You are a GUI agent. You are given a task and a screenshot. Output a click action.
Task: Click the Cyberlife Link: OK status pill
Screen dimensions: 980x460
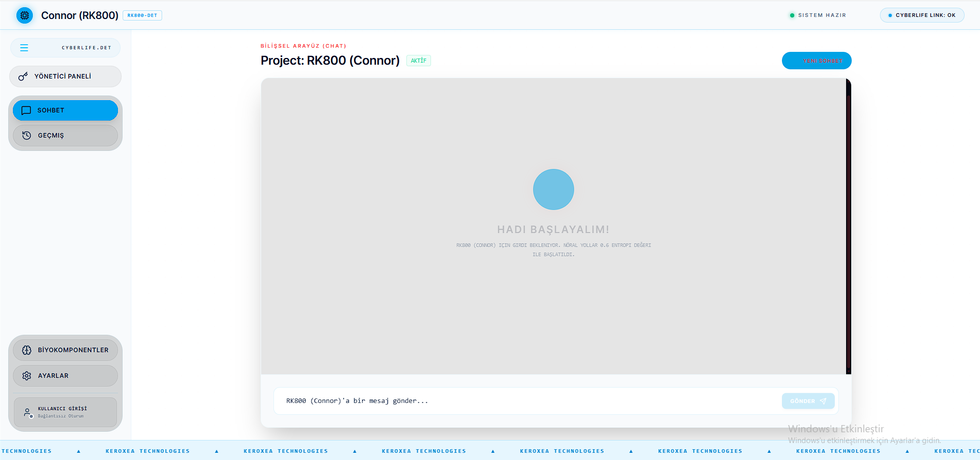coord(922,15)
